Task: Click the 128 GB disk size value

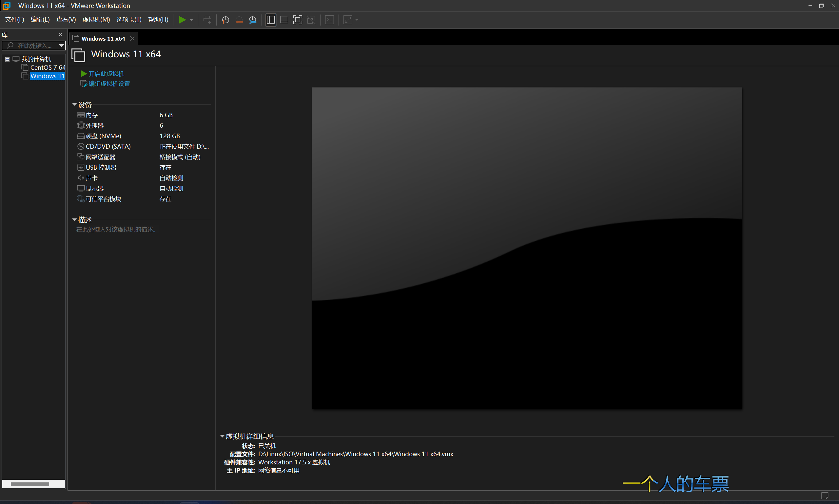Action: pyautogui.click(x=169, y=136)
